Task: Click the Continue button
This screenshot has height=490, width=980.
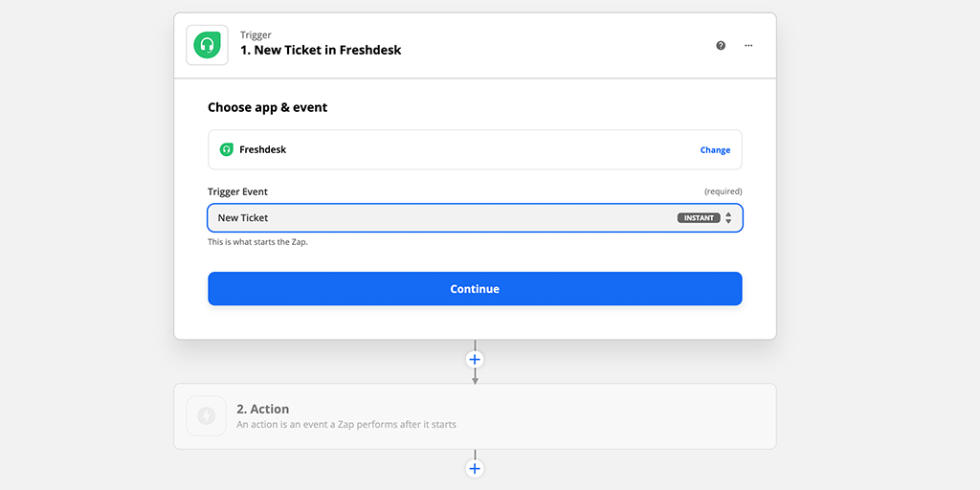Action: coord(475,289)
